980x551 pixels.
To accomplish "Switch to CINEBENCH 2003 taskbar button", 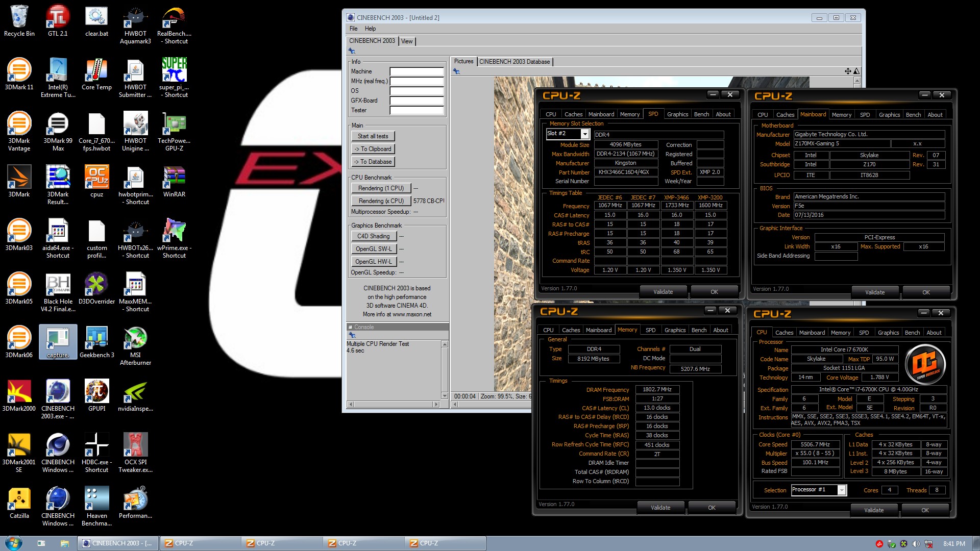I will click(x=118, y=543).
